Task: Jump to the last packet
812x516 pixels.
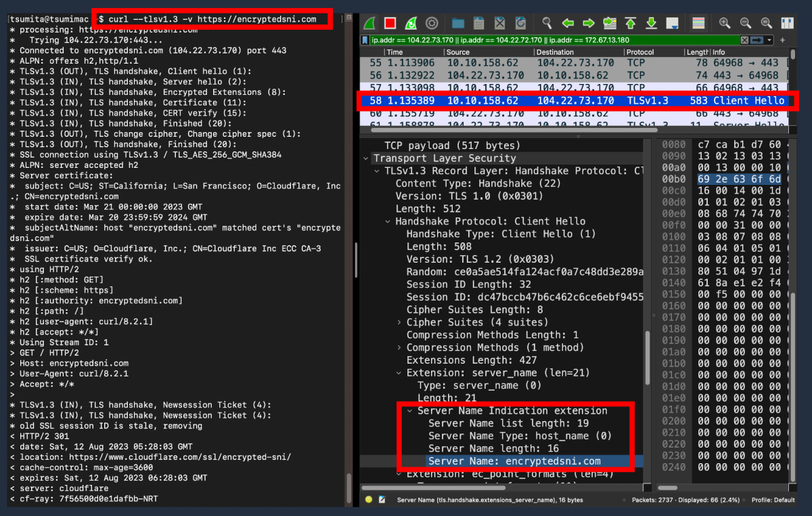Action: pos(651,23)
